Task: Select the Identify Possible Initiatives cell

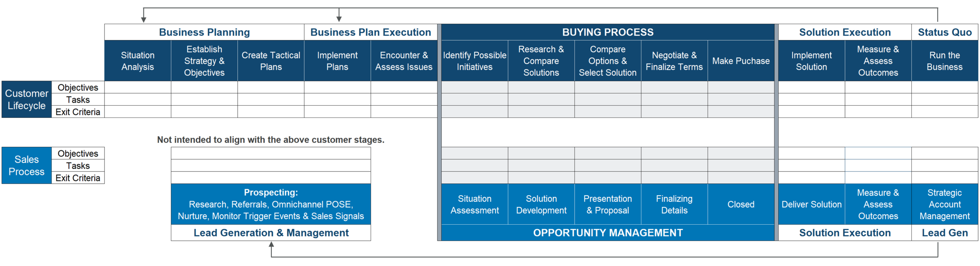Action: 474,61
